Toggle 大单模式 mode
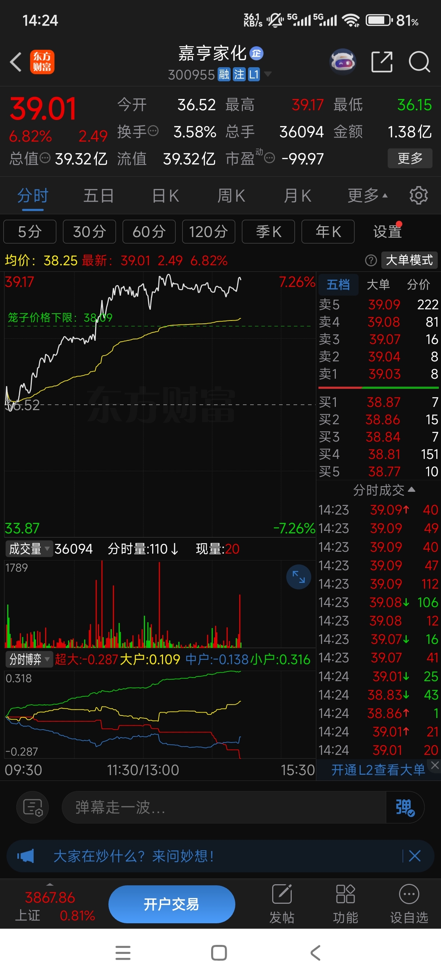This screenshot has height=980, width=441. pos(410,260)
